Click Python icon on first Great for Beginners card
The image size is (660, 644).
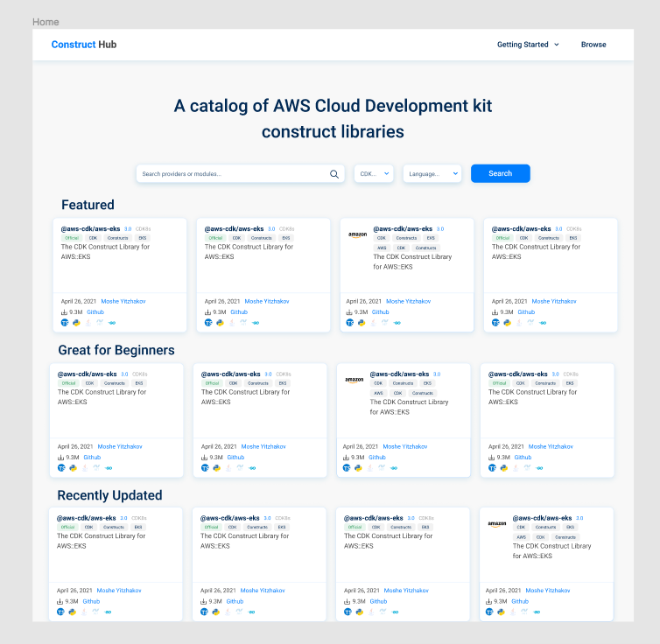(73, 468)
